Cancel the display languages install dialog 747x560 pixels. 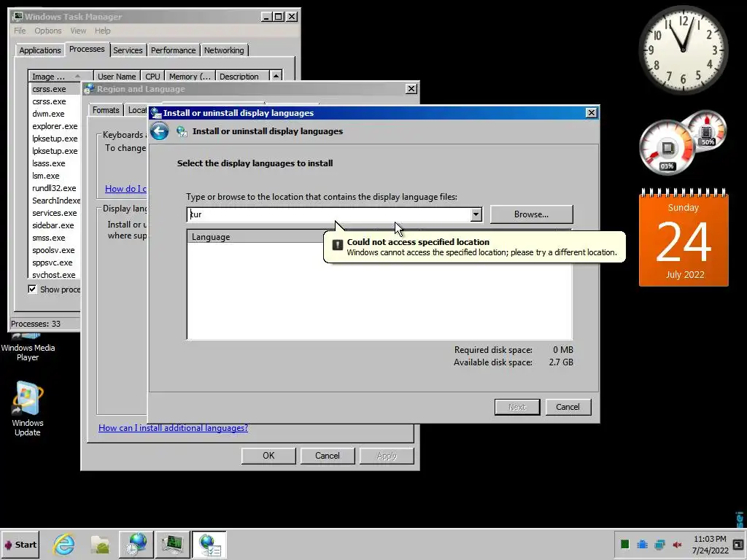pos(568,407)
